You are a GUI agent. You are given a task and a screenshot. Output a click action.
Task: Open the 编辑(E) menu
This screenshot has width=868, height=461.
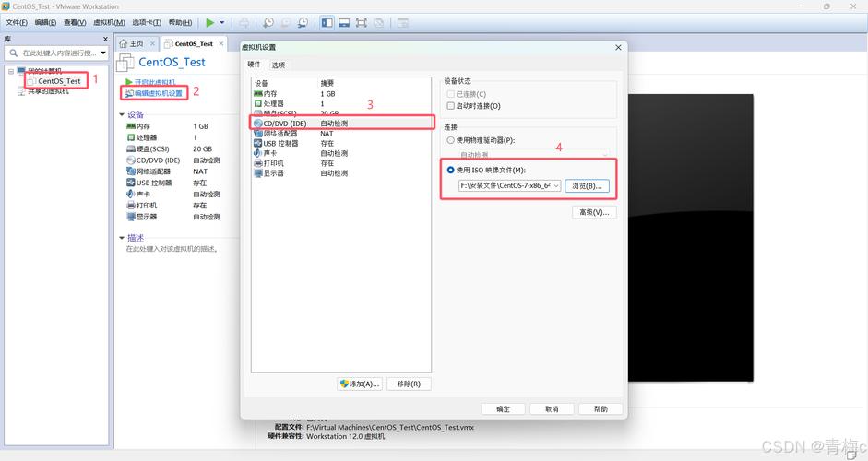click(x=45, y=23)
